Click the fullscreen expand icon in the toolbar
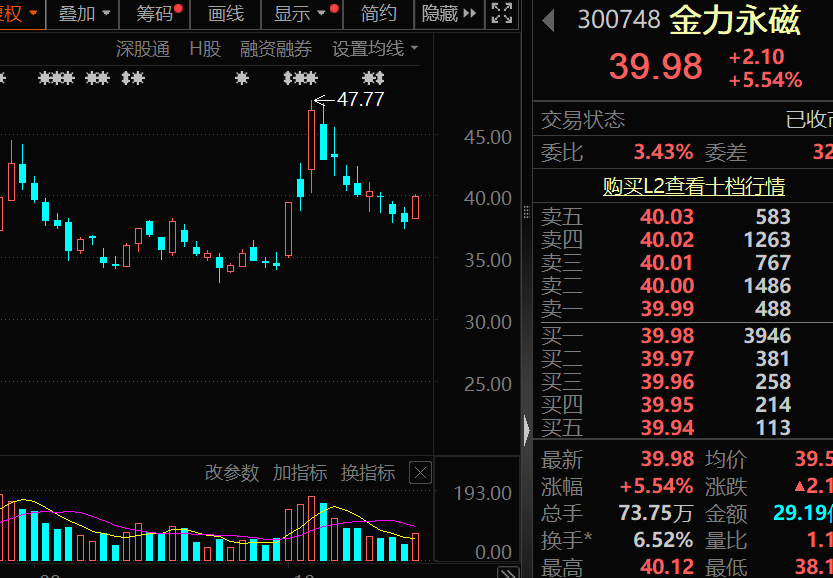Image resolution: width=833 pixels, height=578 pixels. coord(503,14)
